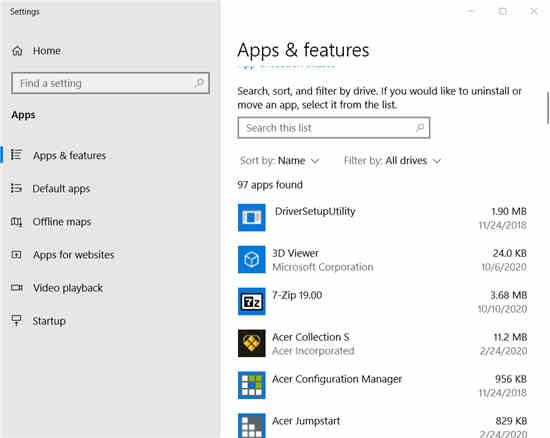This screenshot has height=438, width=550.
Task: Open Default apps section
Action: pyautogui.click(x=61, y=189)
